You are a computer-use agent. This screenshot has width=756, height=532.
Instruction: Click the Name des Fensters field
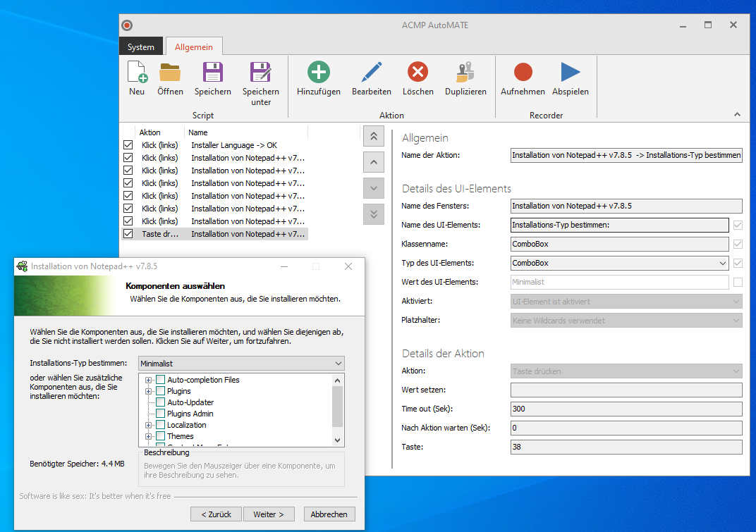click(x=626, y=206)
